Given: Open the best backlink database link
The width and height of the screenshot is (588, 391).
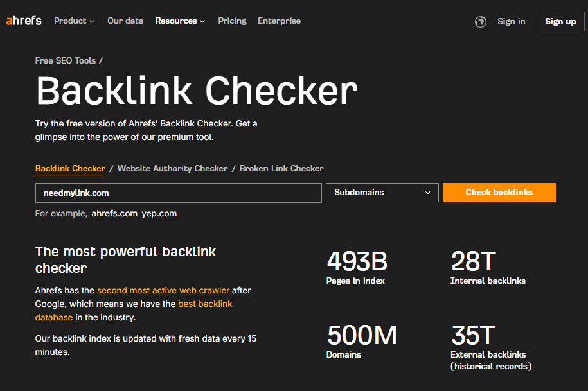Looking at the screenshot, I should (x=134, y=311).
